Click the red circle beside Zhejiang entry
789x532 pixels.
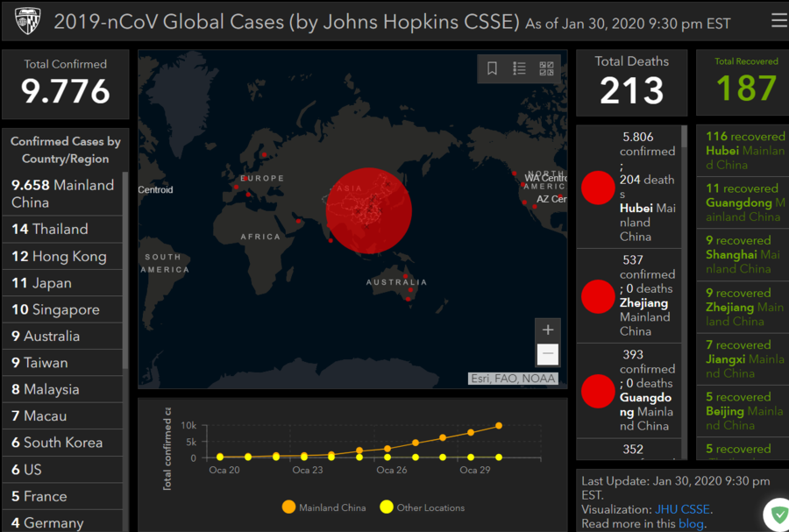pyautogui.click(x=598, y=296)
